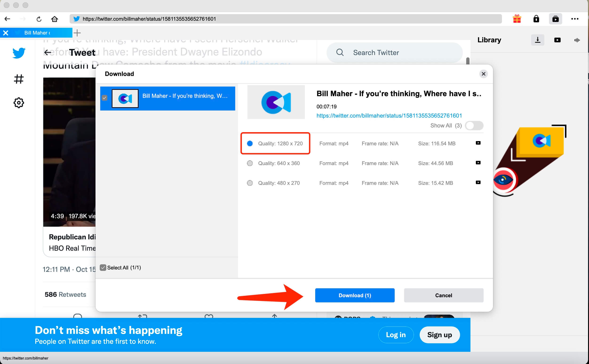
Task: Uncheck the Select All checkbox
Action: [103, 267]
